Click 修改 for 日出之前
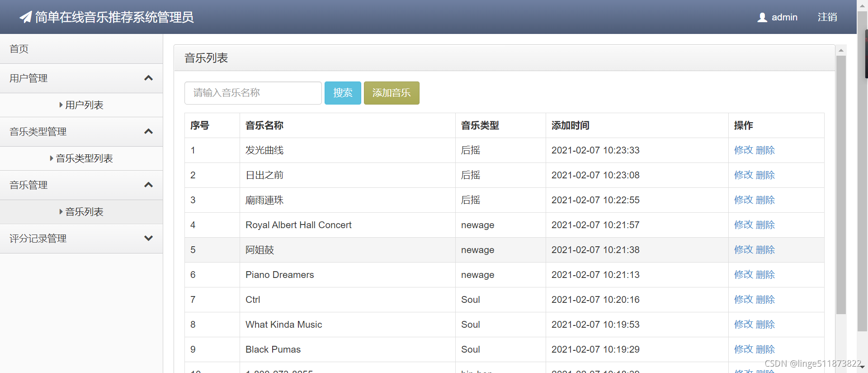Image resolution: width=868 pixels, height=373 pixels. point(744,175)
